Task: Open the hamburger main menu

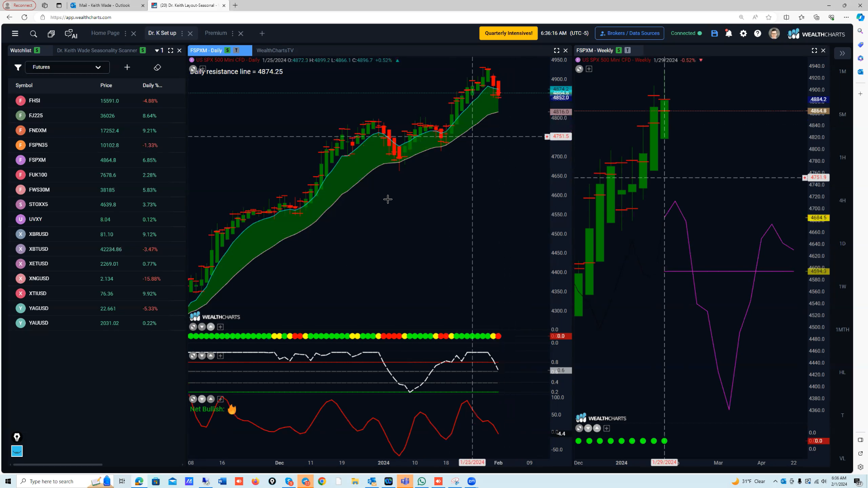Action: pos(15,33)
